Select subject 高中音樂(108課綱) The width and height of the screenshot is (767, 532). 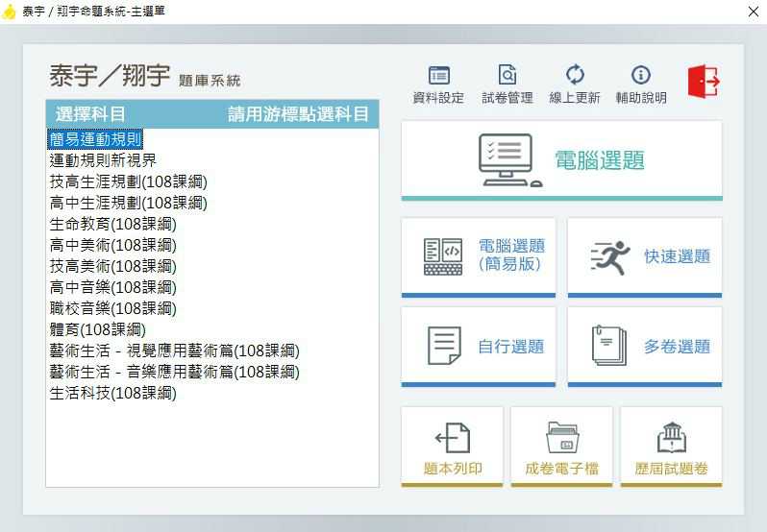[112, 287]
